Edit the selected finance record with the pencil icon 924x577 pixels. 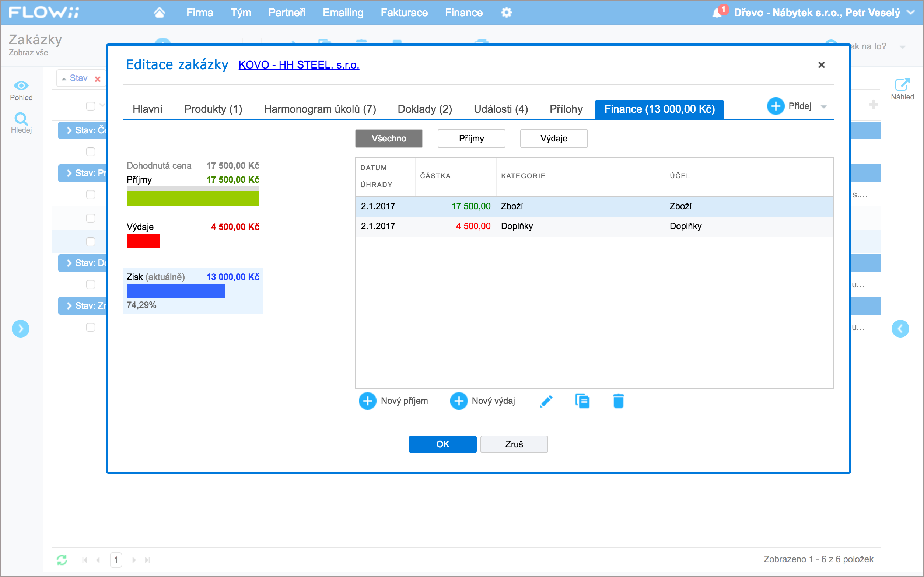click(x=546, y=401)
